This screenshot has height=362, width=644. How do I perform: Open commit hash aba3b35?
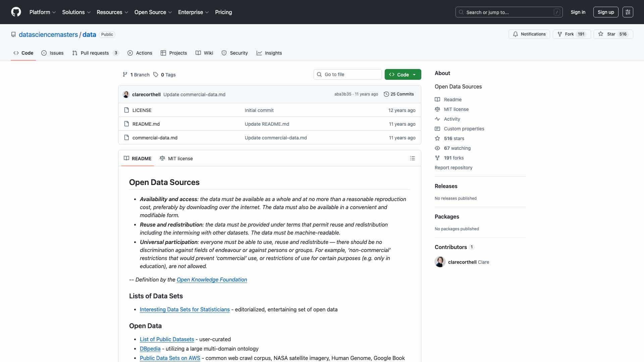(343, 94)
